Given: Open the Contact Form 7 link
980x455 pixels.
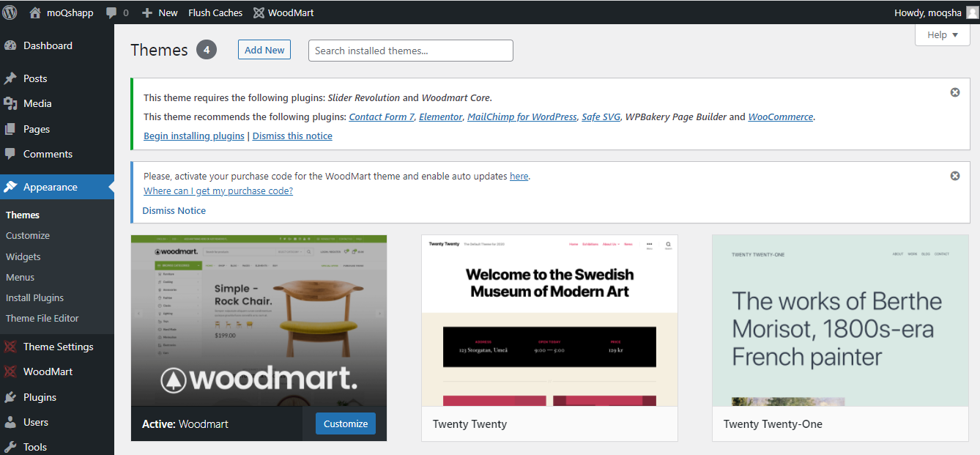Looking at the screenshot, I should pyautogui.click(x=382, y=116).
